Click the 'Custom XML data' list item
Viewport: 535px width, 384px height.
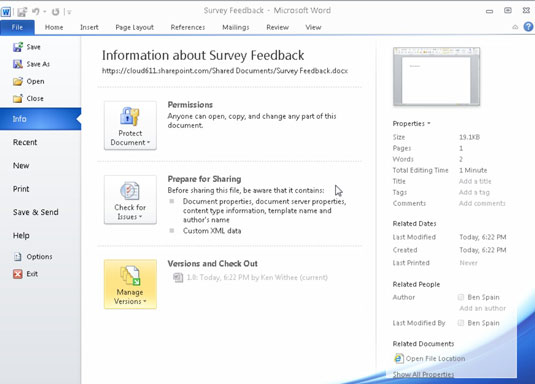pyautogui.click(x=212, y=231)
